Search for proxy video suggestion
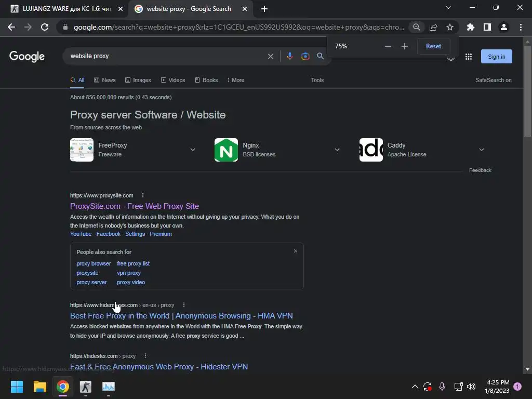Viewport: 532px width, 399px height. click(x=131, y=282)
